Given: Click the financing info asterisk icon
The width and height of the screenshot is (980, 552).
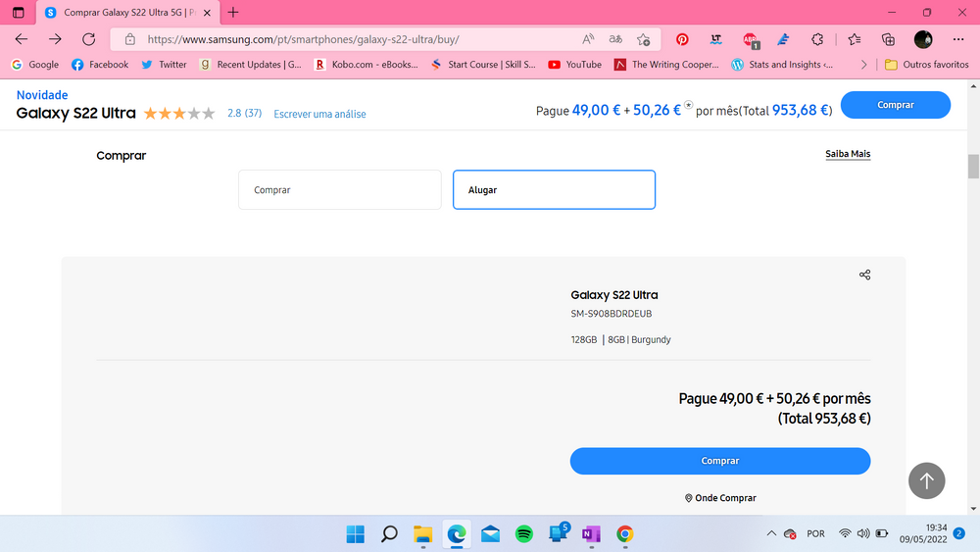Looking at the screenshot, I should pyautogui.click(x=688, y=105).
